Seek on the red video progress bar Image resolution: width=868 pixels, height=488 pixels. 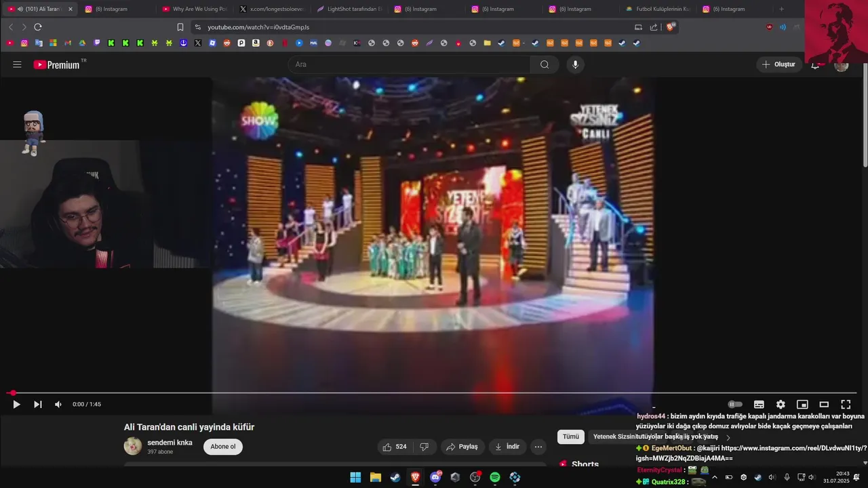(432, 393)
